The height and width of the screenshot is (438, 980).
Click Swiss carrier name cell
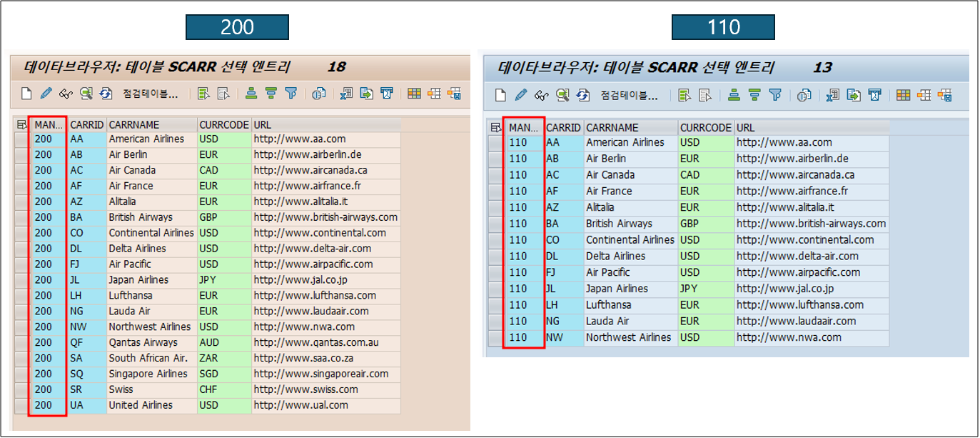pos(152,389)
